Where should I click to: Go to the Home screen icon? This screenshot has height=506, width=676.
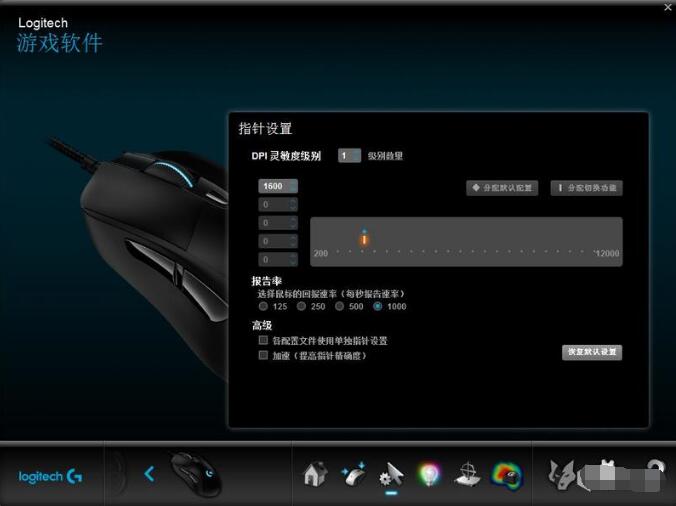[x=316, y=474]
